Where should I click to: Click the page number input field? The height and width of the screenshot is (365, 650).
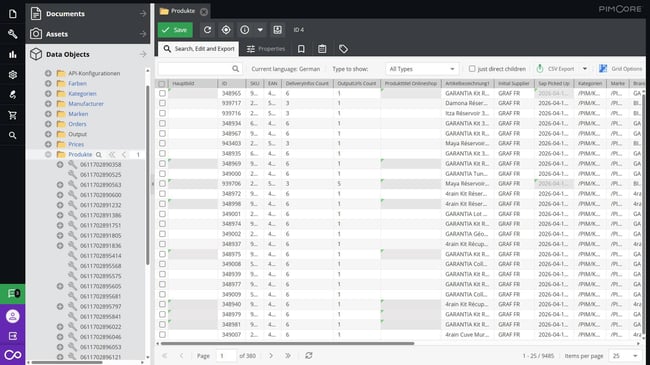coord(227,356)
